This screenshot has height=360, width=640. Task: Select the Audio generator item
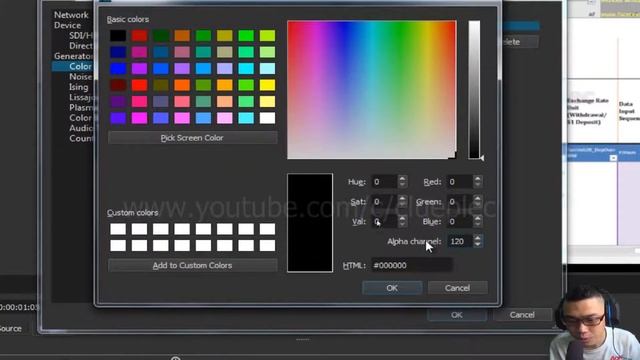(x=81, y=128)
